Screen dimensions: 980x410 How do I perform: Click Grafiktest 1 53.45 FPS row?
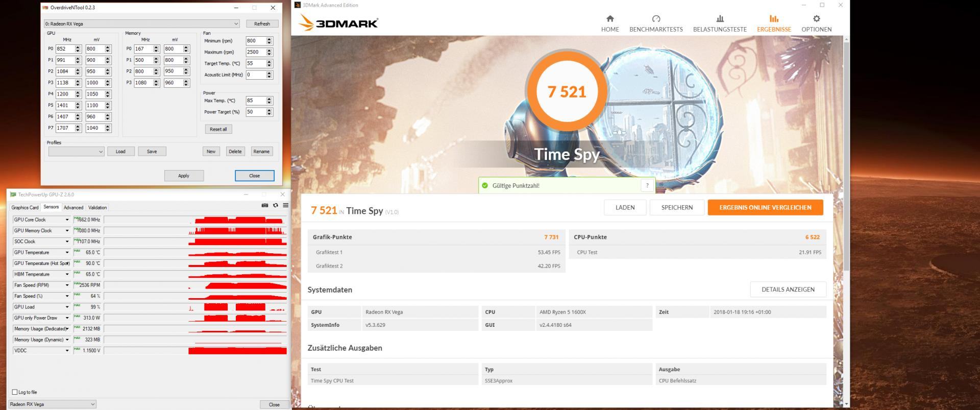click(x=436, y=252)
